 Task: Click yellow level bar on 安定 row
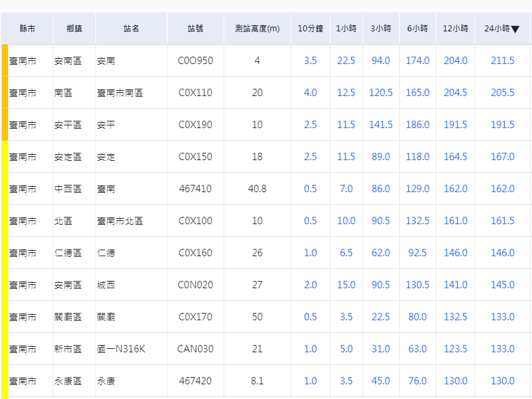[5, 157]
